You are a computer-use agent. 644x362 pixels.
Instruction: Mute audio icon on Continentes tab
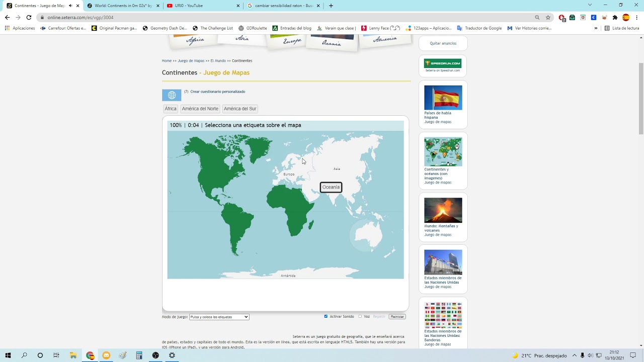pos(70,6)
